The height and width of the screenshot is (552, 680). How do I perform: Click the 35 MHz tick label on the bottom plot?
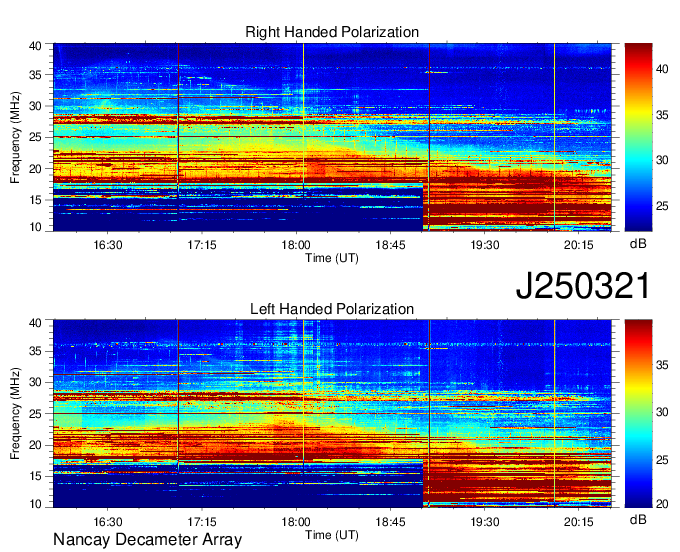click(35, 351)
